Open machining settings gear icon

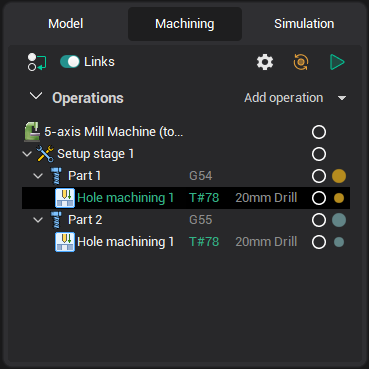point(265,62)
